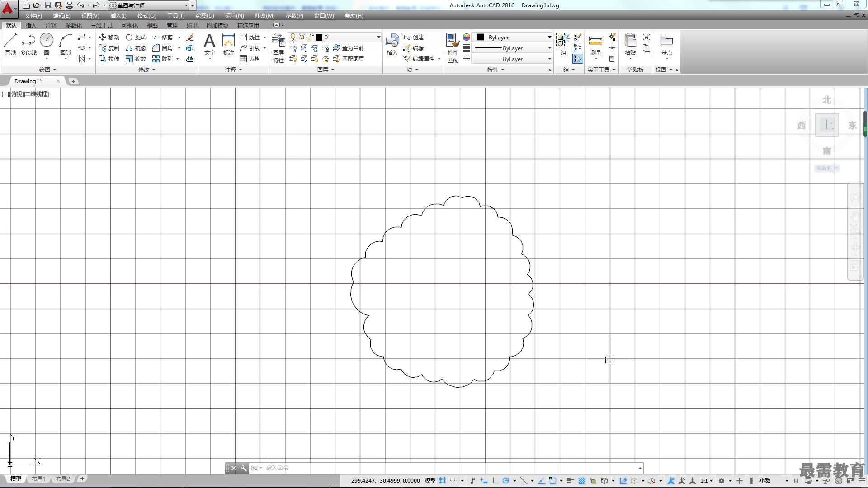The width and height of the screenshot is (868, 488).
Task: Expand the 修改 (Modify) panel
Action: click(x=146, y=70)
